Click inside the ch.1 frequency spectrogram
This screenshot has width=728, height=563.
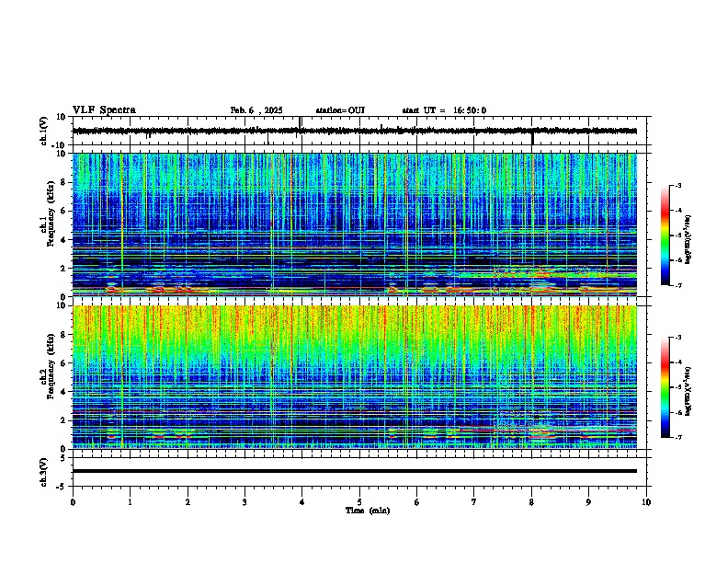click(355, 224)
